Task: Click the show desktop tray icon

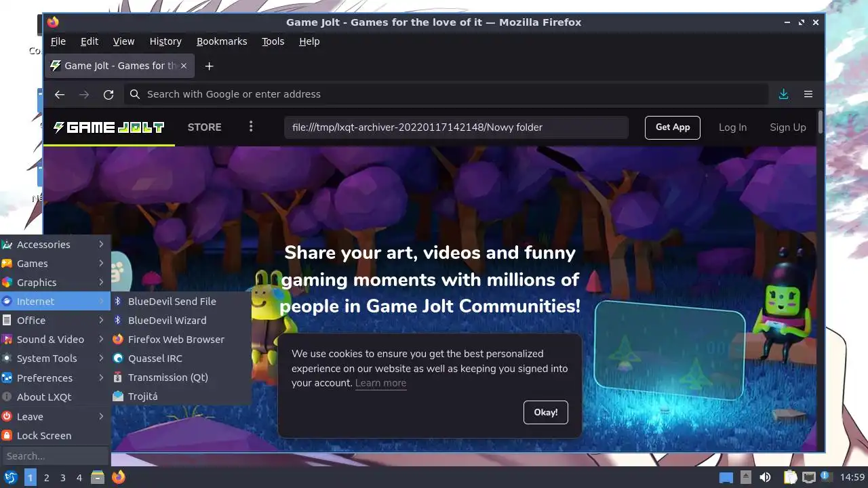Action: tap(726, 477)
